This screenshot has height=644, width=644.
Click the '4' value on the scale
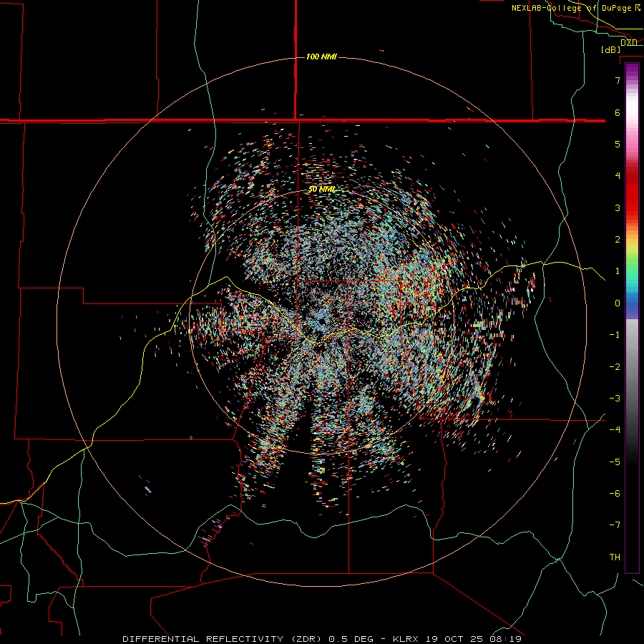[618, 176]
